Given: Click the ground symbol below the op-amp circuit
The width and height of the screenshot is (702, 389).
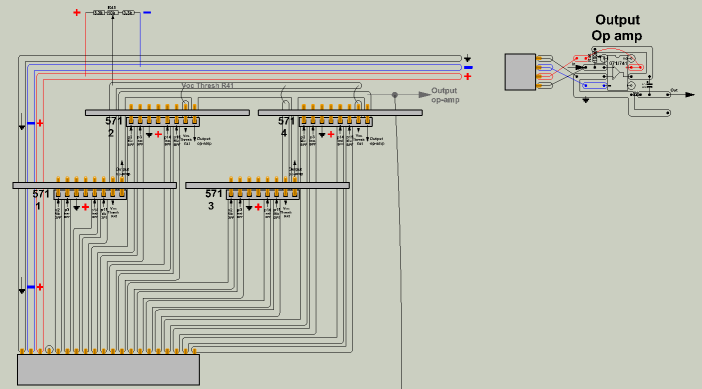Looking at the screenshot, I should click(586, 100).
